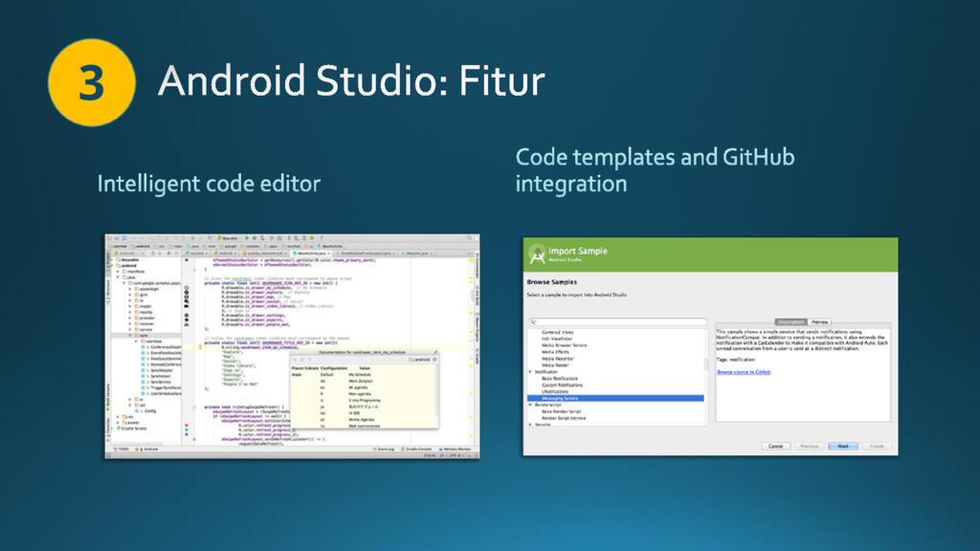This screenshot has height=551, width=980.
Task: Click the Finish button in Import Sample
Action: coord(877,446)
